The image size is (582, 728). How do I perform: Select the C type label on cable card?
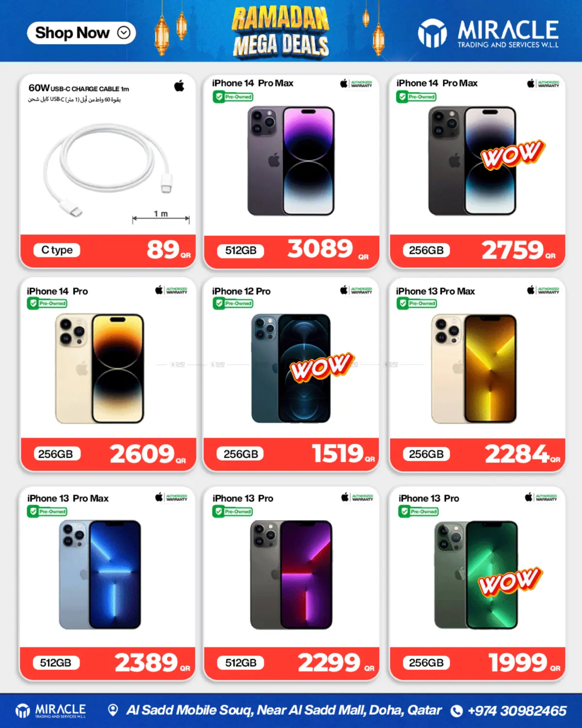[x=57, y=250]
